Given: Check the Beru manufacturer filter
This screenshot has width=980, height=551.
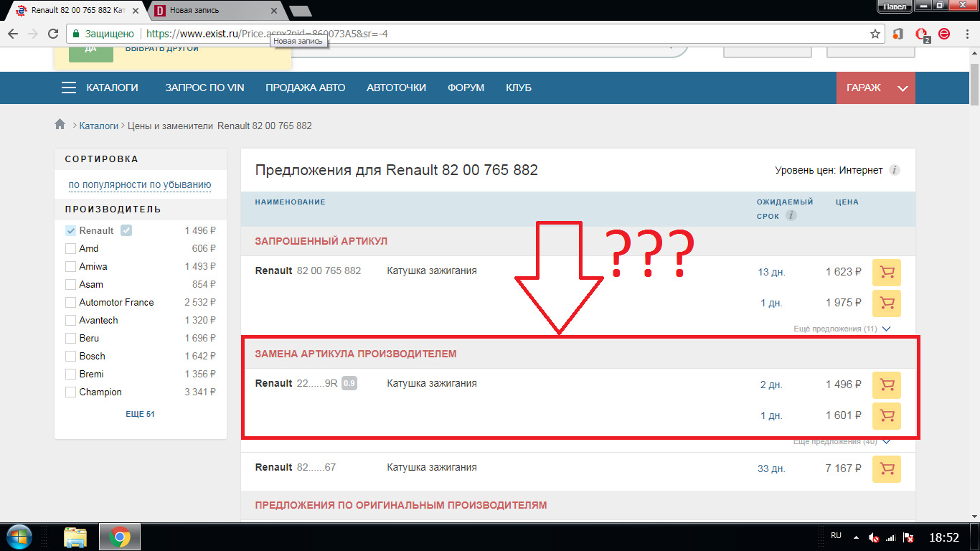Looking at the screenshot, I should pyautogui.click(x=70, y=339).
